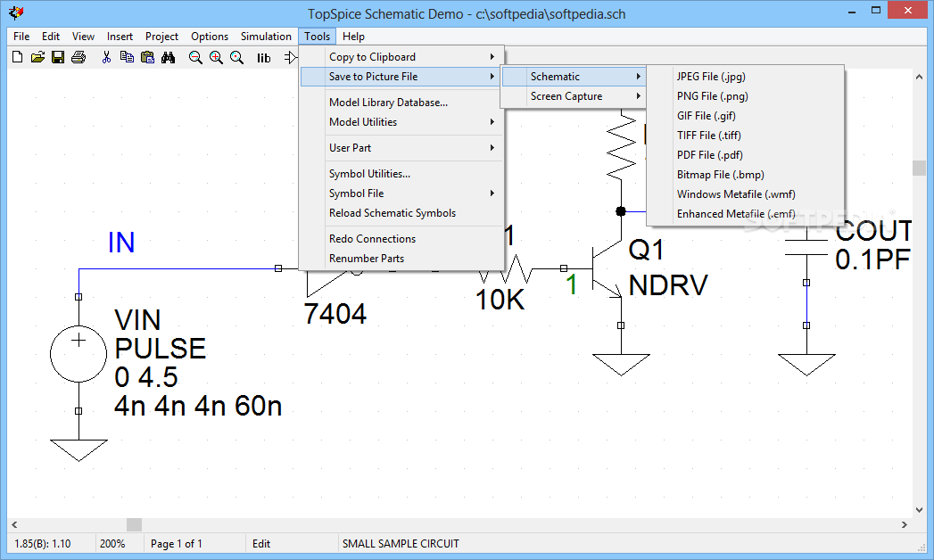934x560 pixels.
Task: Expand Schematic submenu item
Action: click(573, 76)
